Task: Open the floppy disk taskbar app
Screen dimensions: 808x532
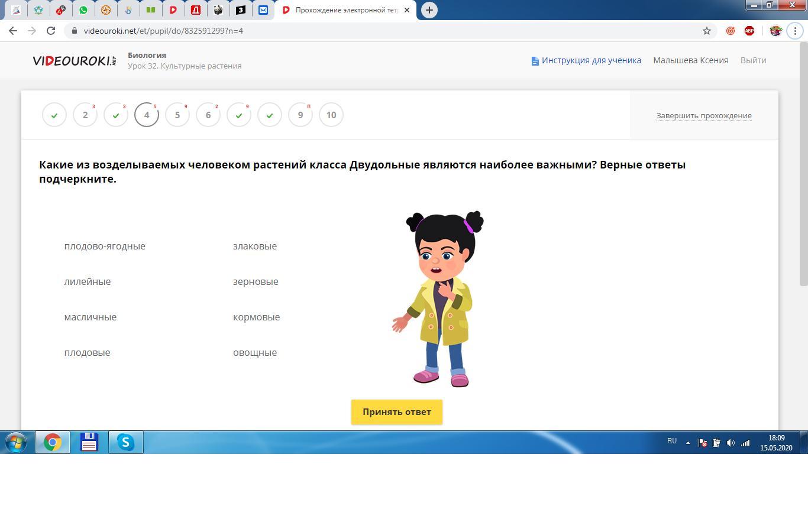Action: tap(89, 442)
